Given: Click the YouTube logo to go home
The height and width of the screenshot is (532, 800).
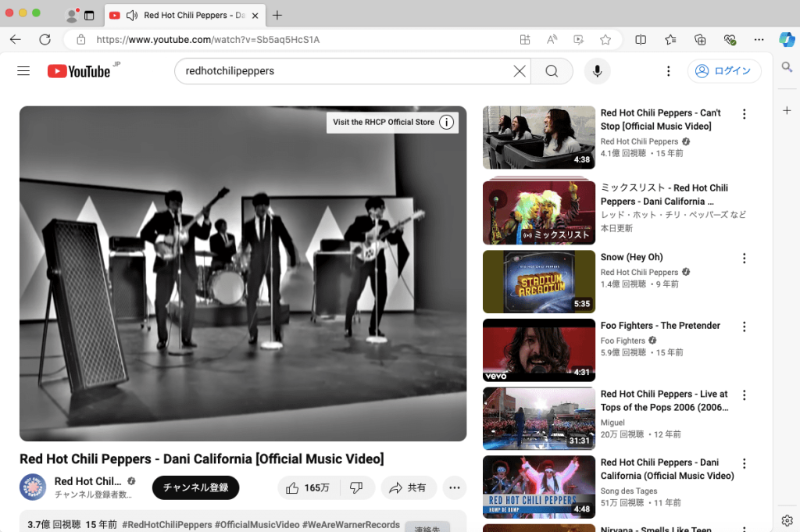Looking at the screenshot, I should [x=78, y=70].
